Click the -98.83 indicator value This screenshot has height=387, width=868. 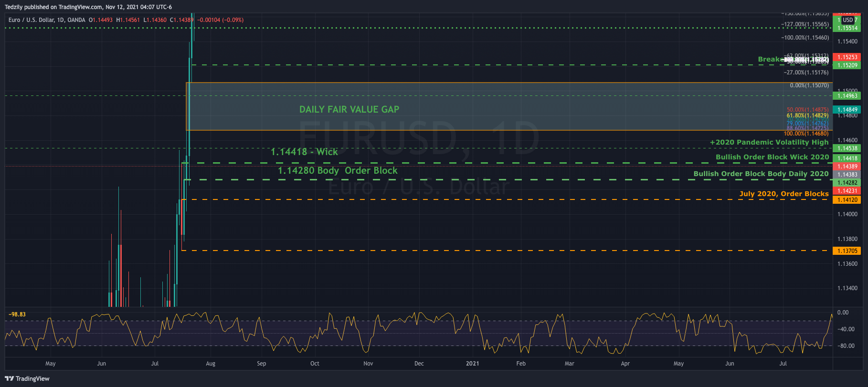[17, 314]
